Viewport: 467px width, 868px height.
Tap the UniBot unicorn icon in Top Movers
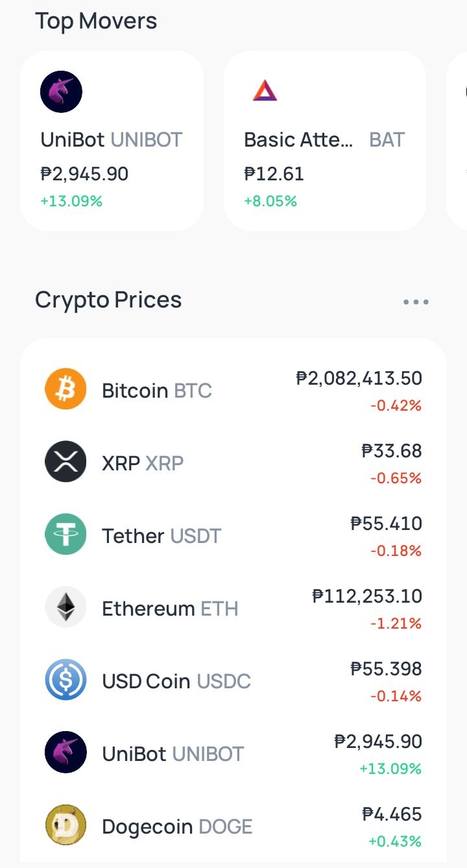[x=61, y=91]
